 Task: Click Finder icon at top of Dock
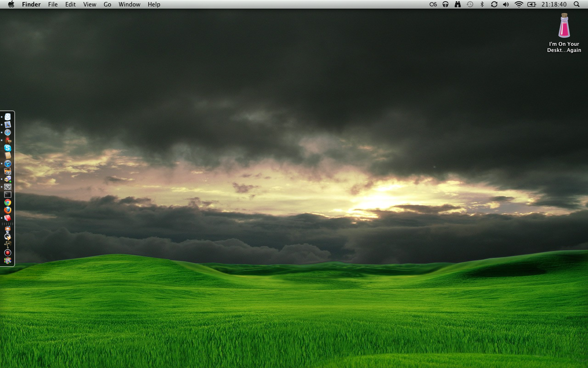click(8, 117)
